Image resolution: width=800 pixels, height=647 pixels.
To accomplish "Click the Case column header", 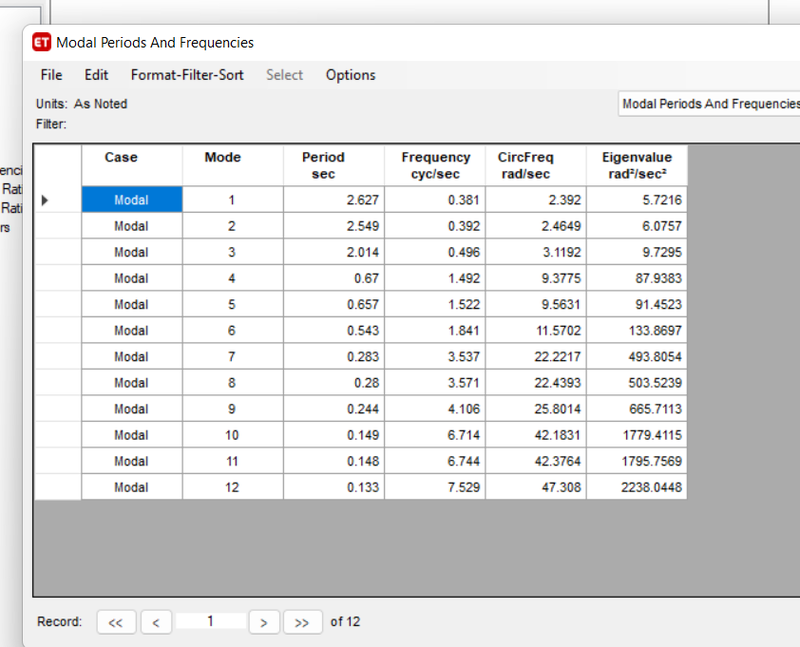I will pos(132,165).
